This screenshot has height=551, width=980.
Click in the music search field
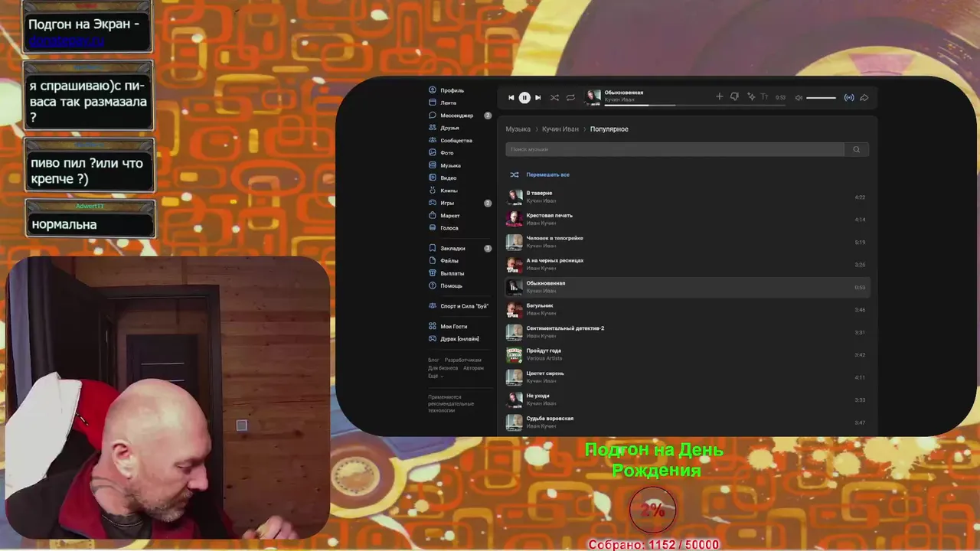675,149
